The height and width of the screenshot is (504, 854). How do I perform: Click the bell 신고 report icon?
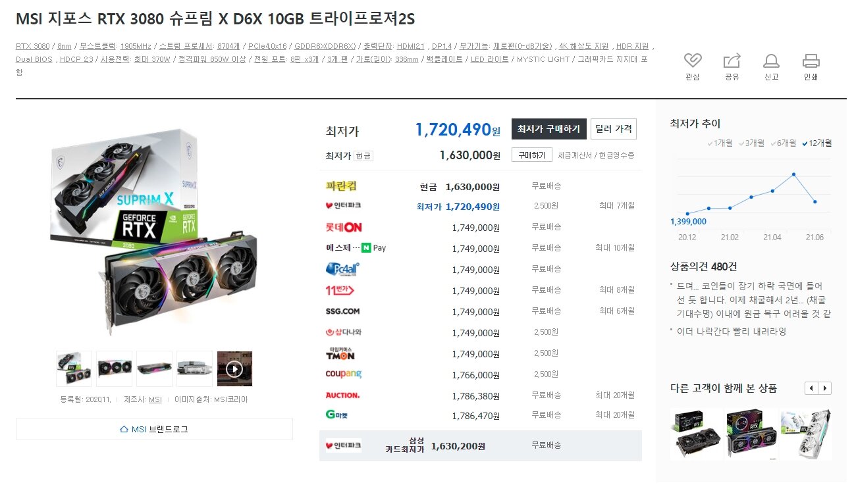[771, 61]
